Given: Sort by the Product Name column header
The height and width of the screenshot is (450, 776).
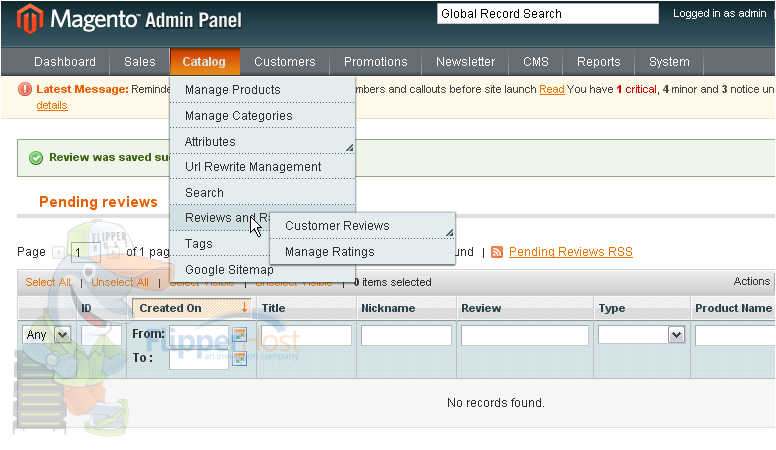Looking at the screenshot, I should (x=733, y=308).
